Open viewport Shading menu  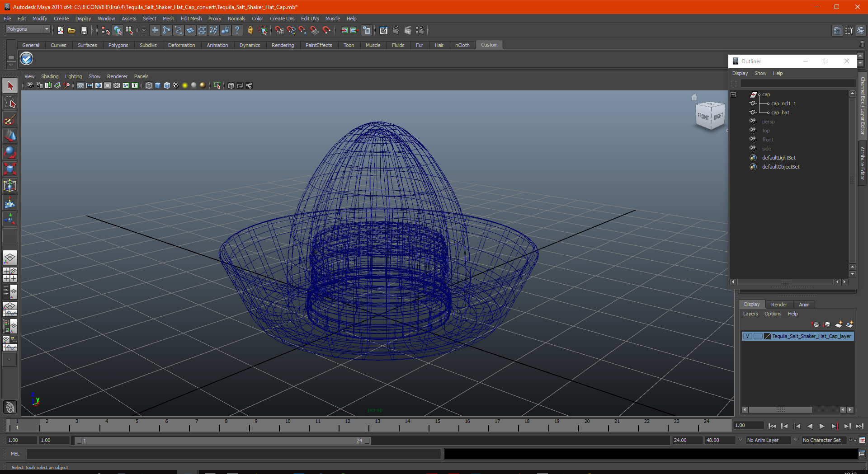click(50, 76)
